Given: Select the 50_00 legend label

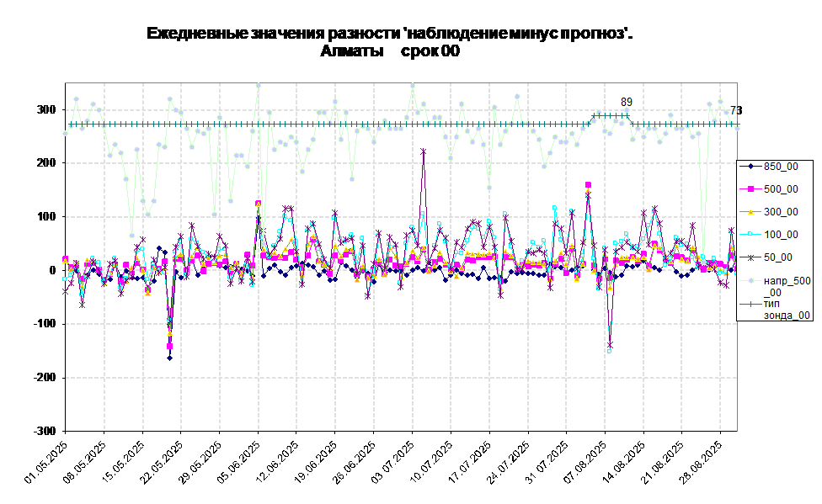Looking at the screenshot, I should tap(777, 257).
